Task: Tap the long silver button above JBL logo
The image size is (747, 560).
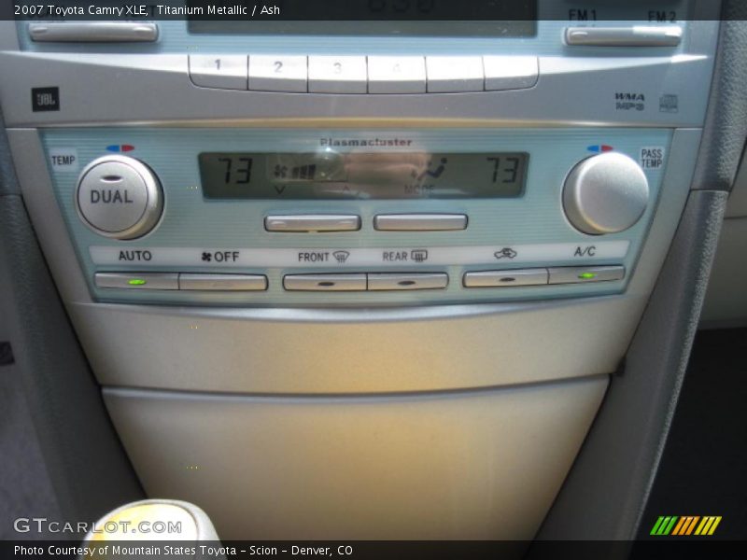Action: click(93, 32)
